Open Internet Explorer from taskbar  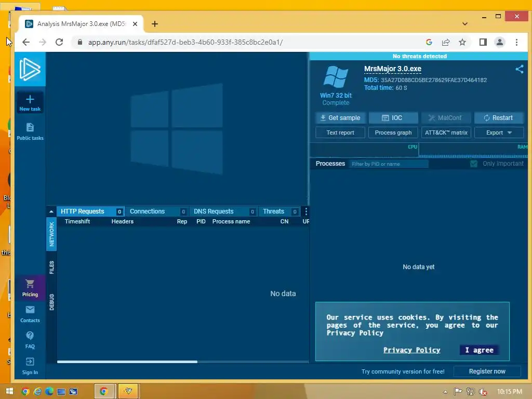(37, 391)
